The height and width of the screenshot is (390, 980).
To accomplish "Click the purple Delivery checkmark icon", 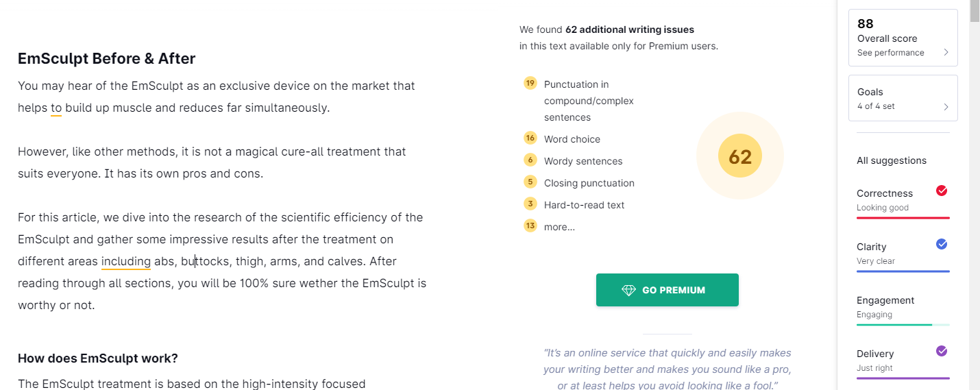I will [x=942, y=351].
